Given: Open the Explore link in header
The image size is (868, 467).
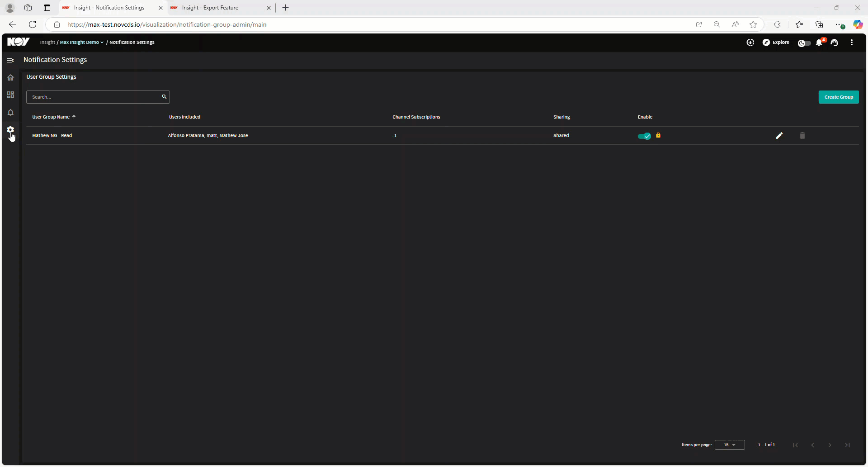Looking at the screenshot, I should 776,42.
